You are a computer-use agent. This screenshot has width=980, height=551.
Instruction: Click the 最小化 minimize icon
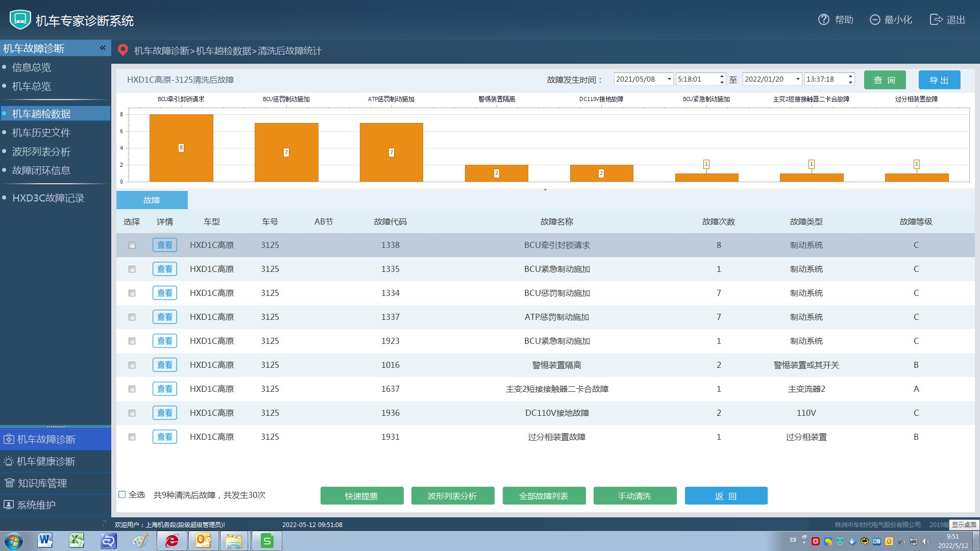point(875,20)
